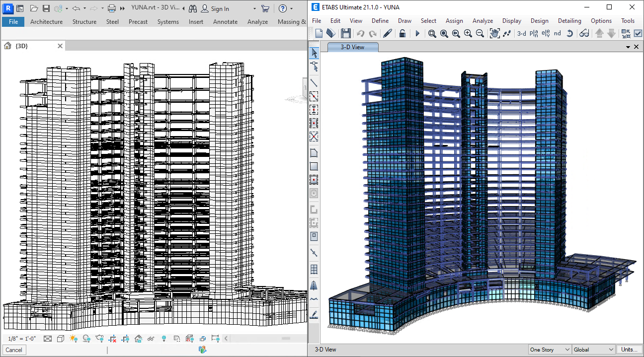Toggle shadows in Revit's view control bar
Image resolution: width=644 pixels, height=357 pixels.
pos(85,338)
